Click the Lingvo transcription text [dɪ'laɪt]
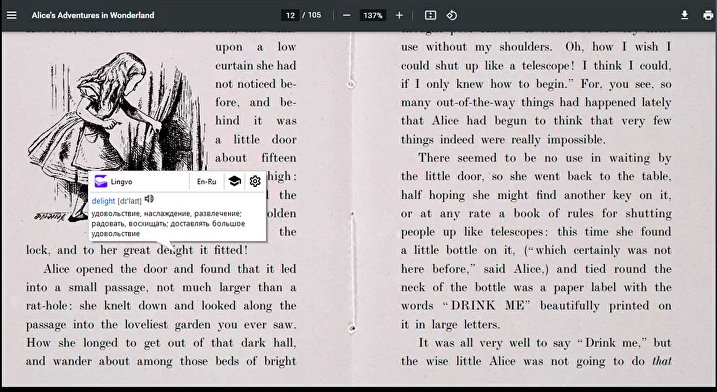The width and height of the screenshot is (717, 392). 129,201
